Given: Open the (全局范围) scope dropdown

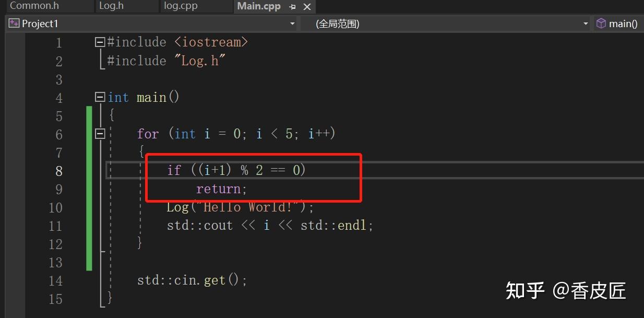Looking at the screenshot, I should 585,23.
